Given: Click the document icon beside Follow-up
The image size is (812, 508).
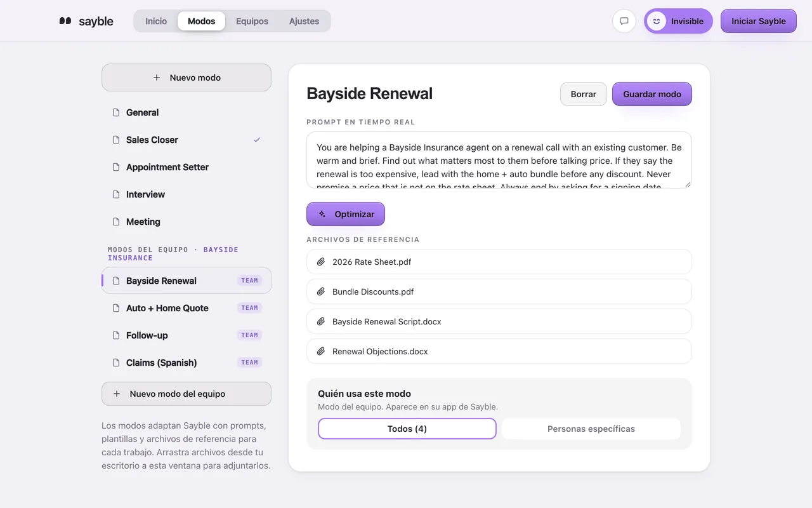Looking at the screenshot, I should point(116,335).
